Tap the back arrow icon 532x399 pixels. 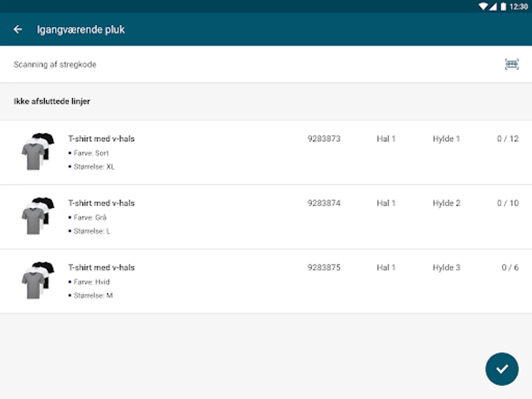tap(18, 30)
